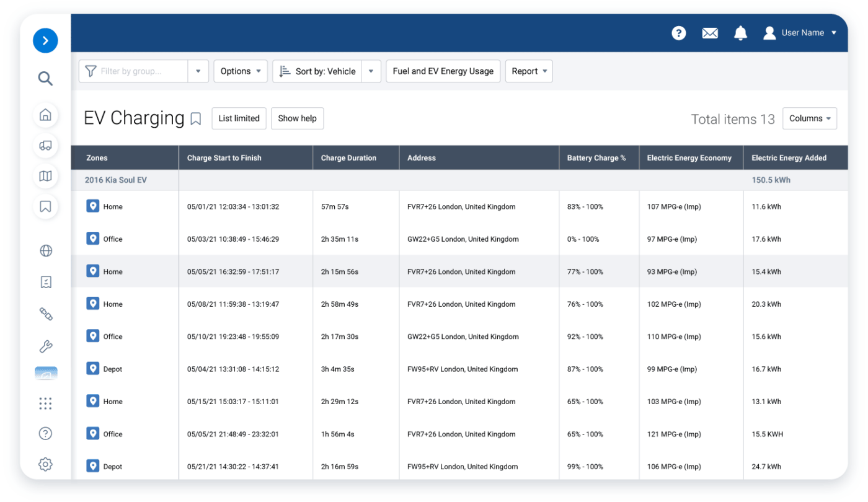Open the search panel in the sidebar
This screenshot has width=868, height=502.
pos(45,79)
